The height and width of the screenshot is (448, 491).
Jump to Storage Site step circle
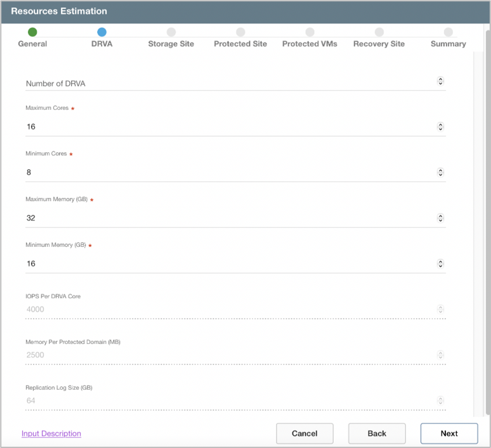coord(171,32)
